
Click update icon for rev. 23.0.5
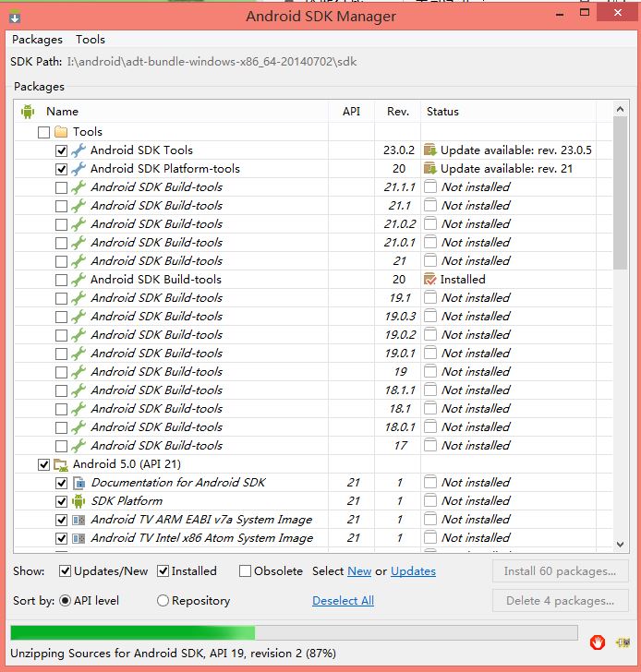pos(429,150)
